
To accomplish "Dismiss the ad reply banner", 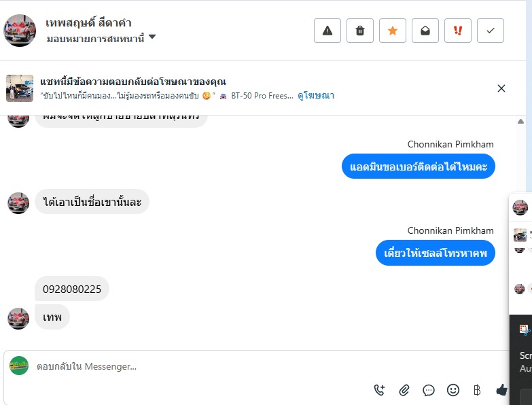I will [501, 88].
